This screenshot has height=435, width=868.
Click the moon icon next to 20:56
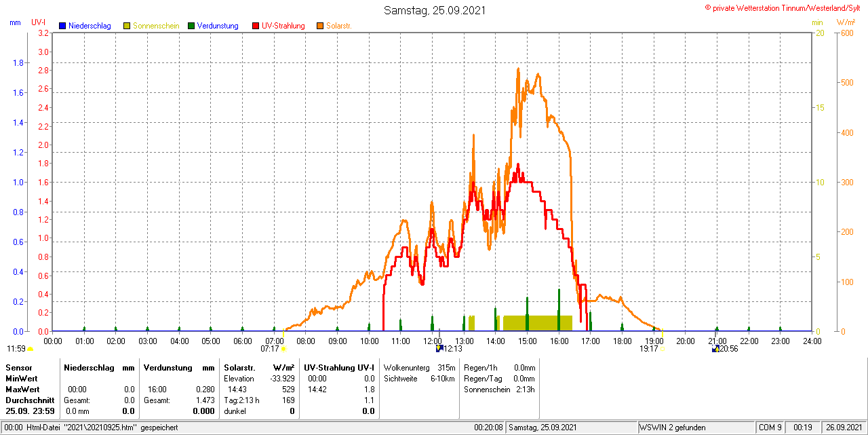pos(715,348)
